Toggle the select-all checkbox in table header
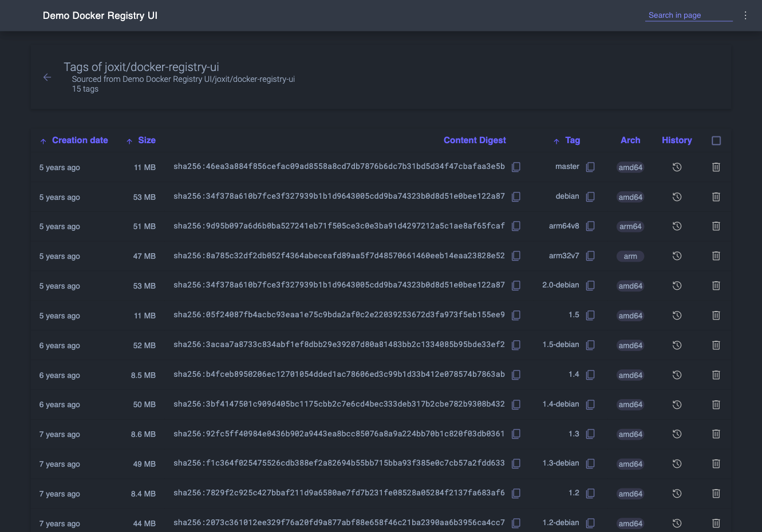 (716, 140)
